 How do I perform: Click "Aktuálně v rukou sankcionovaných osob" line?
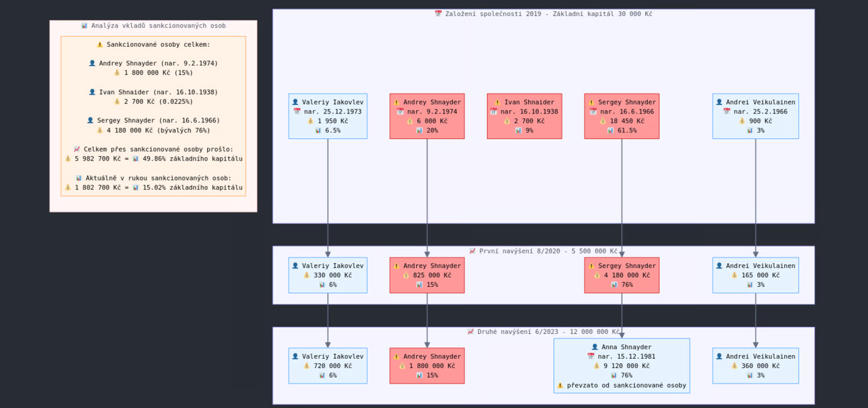point(158,178)
